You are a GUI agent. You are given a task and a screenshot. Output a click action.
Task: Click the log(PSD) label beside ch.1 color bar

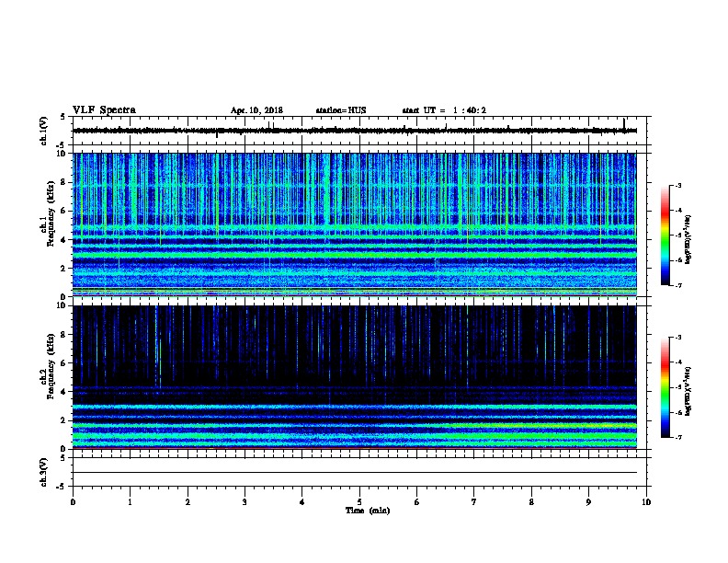pos(688,240)
